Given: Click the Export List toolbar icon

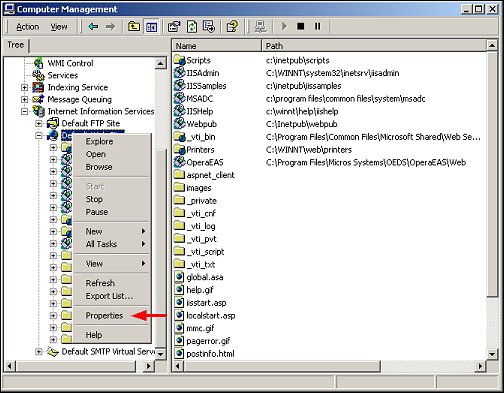Looking at the screenshot, I should click(209, 27).
